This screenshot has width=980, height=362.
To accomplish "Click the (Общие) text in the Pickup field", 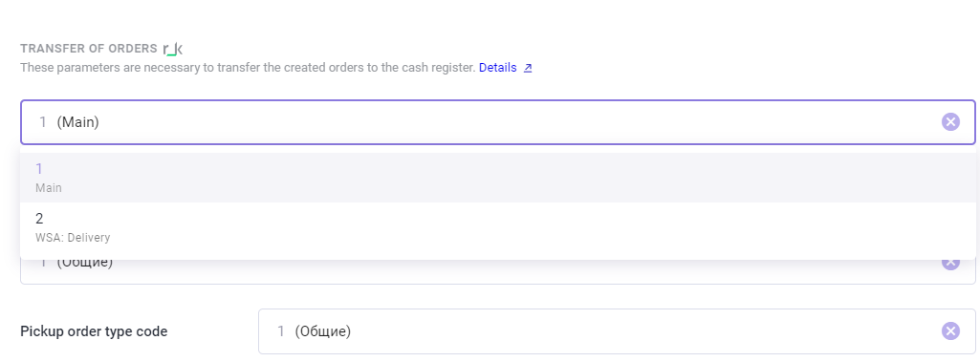I will pos(322,331).
